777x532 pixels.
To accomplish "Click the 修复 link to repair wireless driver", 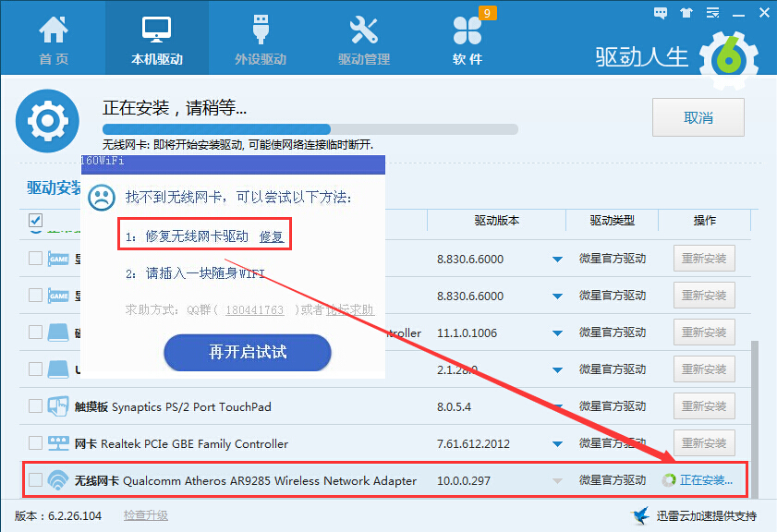I will [x=272, y=236].
